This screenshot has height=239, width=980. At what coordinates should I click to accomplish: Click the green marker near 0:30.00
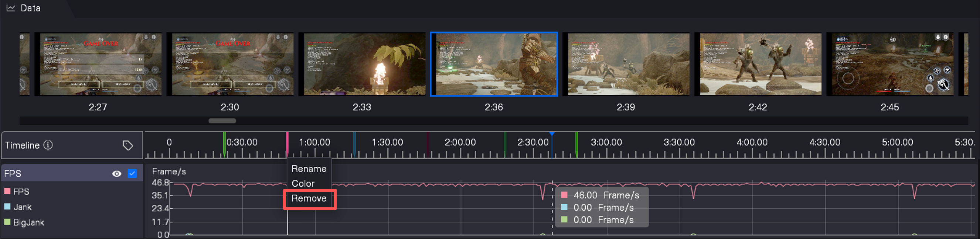pyautogui.click(x=224, y=144)
